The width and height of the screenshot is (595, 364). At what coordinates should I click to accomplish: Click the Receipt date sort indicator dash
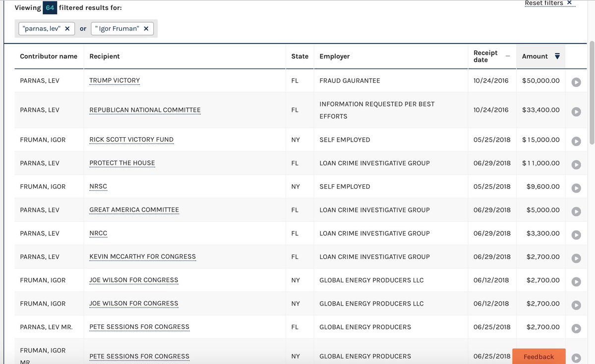pos(508,56)
